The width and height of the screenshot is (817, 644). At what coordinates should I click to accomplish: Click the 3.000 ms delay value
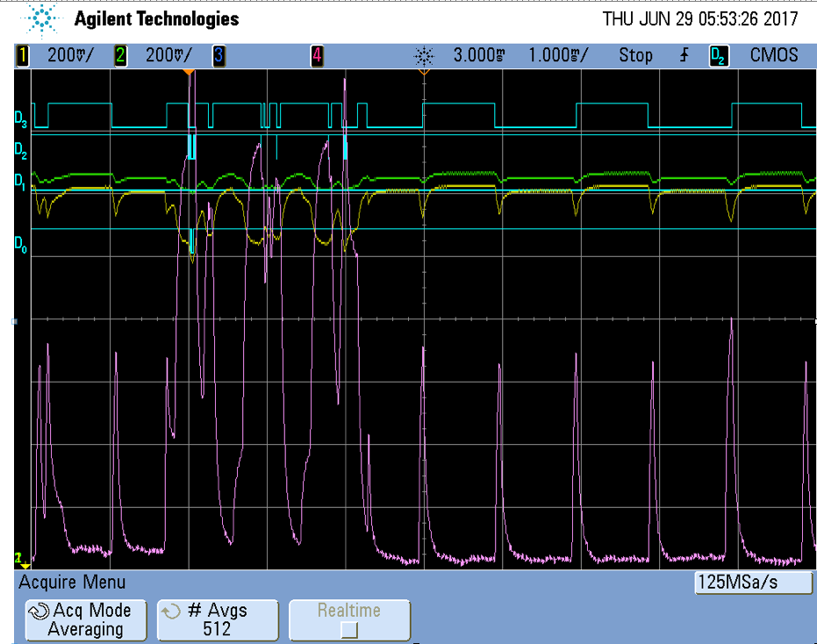(479, 55)
